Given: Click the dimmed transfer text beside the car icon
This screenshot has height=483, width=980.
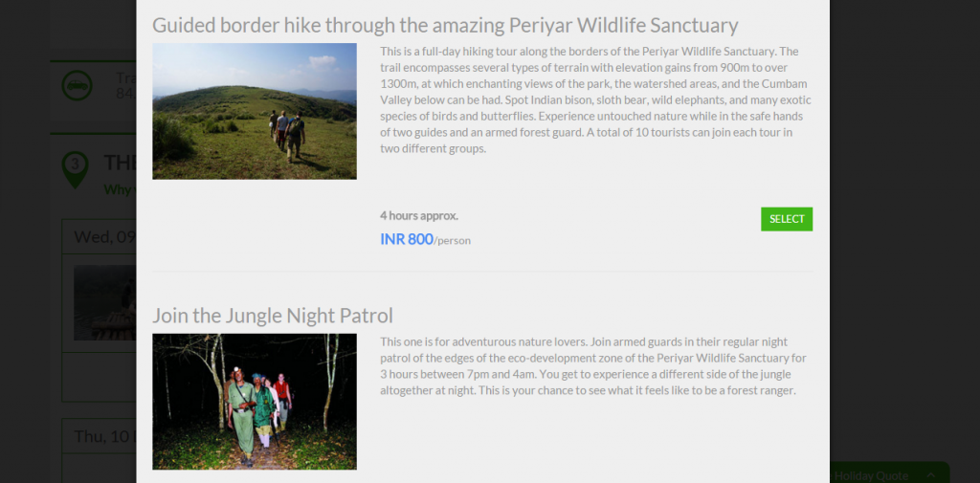Looking at the screenshot, I should click(x=125, y=86).
